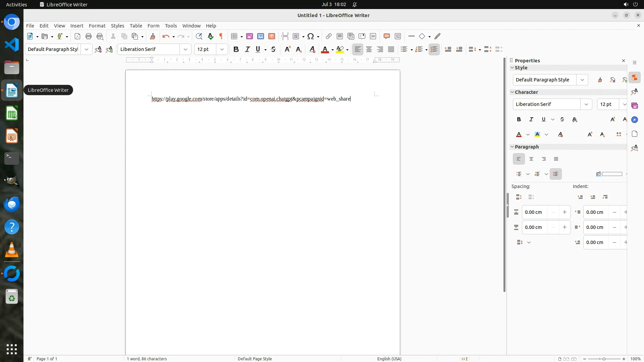This screenshot has width=644, height=362.
Task: Click the Clone Formatting paintbrush icon
Action: tap(153, 37)
